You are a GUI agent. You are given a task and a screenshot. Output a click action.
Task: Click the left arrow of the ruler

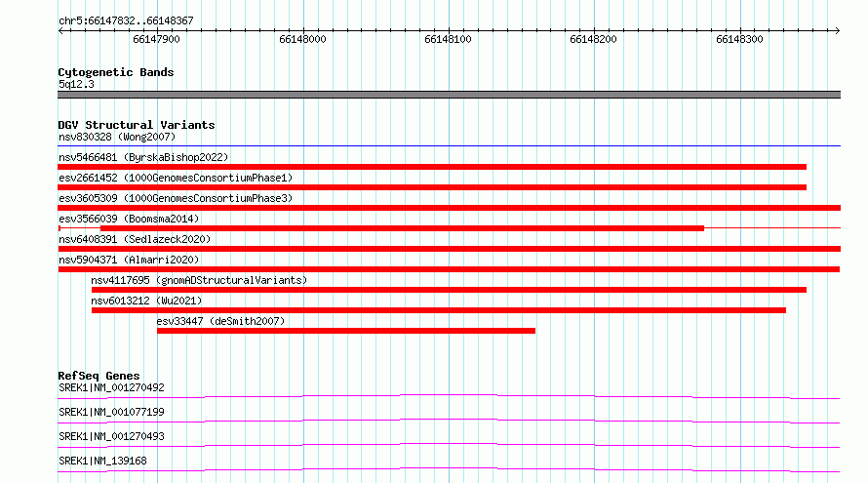point(60,30)
